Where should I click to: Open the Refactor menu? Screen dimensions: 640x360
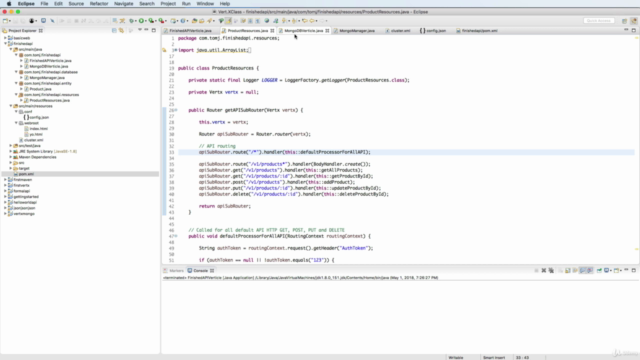point(99,4)
